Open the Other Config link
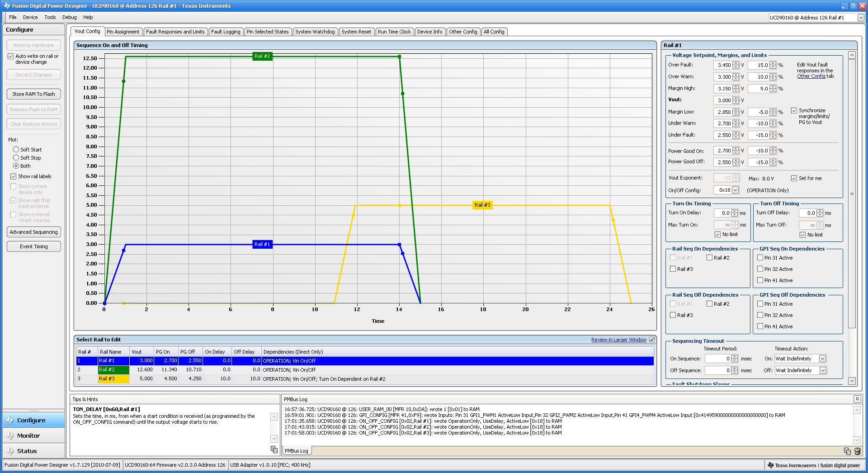The image size is (868, 473). point(811,76)
